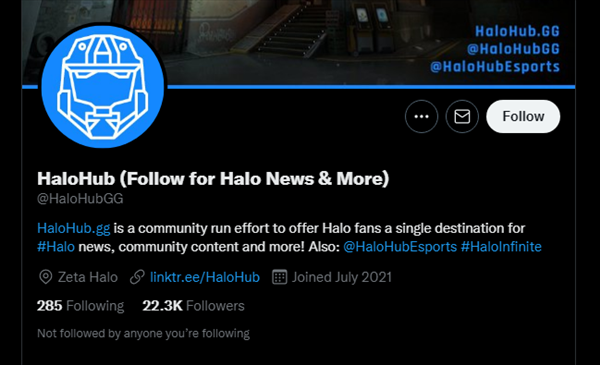Open the HaloHub helmet profile picture
The width and height of the screenshot is (600, 365).
(x=103, y=86)
